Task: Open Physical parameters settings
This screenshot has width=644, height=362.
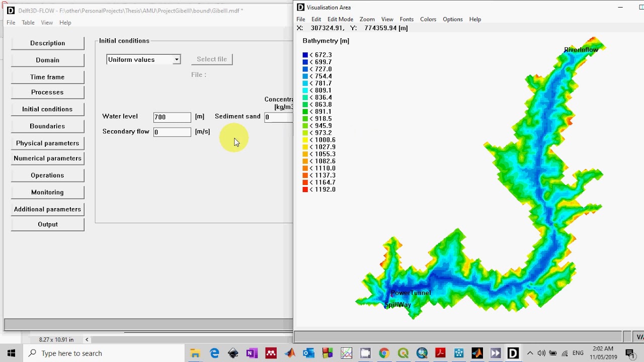Action: (x=47, y=143)
